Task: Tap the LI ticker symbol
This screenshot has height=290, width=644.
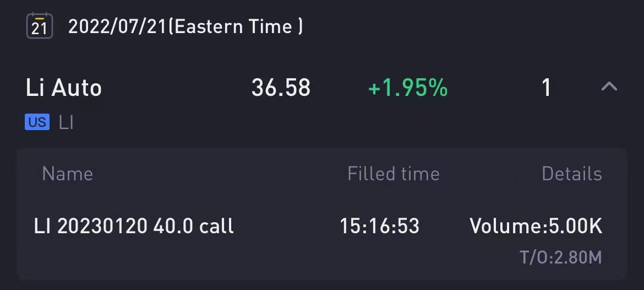Action: [x=66, y=122]
